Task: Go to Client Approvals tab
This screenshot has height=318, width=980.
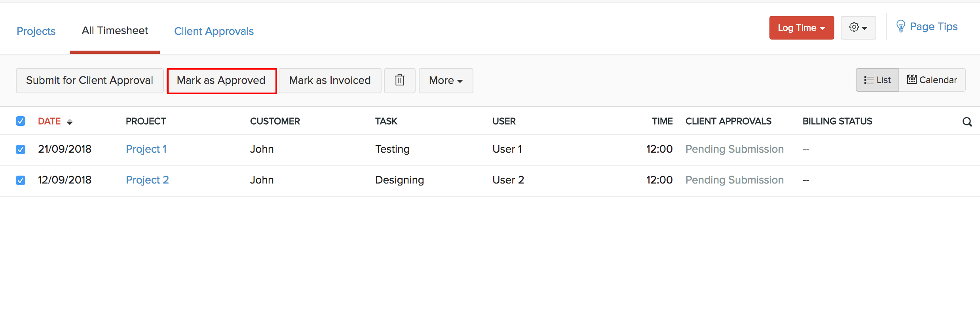Action: tap(214, 31)
